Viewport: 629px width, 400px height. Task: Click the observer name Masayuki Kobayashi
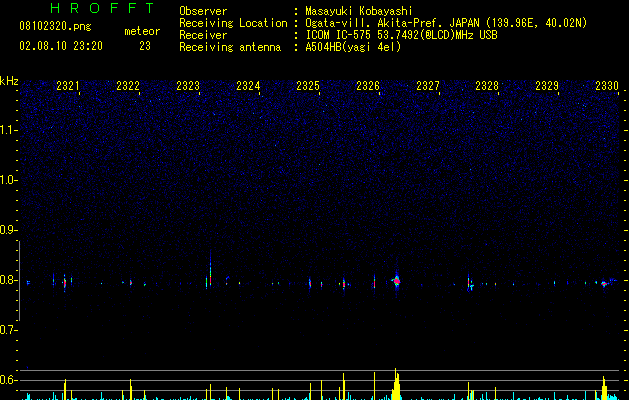point(359,11)
